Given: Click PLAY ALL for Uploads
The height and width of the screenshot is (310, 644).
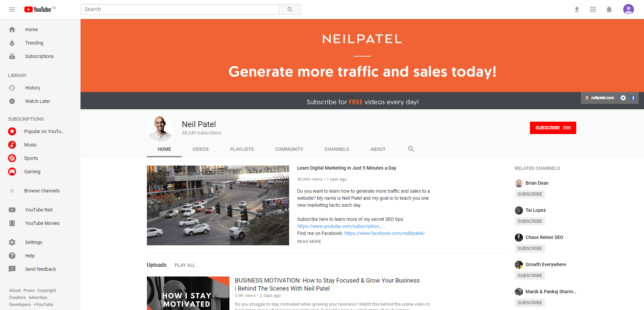Looking at the screenshot, I should tap(185, 265).
